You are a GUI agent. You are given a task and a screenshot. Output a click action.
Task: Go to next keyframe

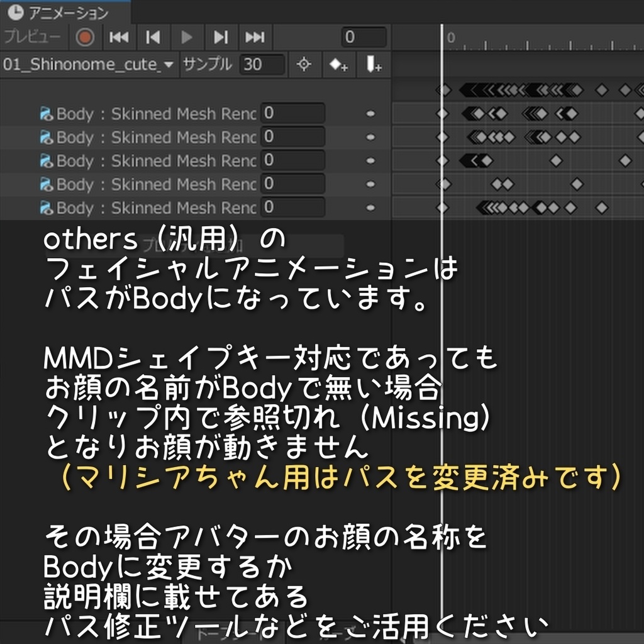221,37
